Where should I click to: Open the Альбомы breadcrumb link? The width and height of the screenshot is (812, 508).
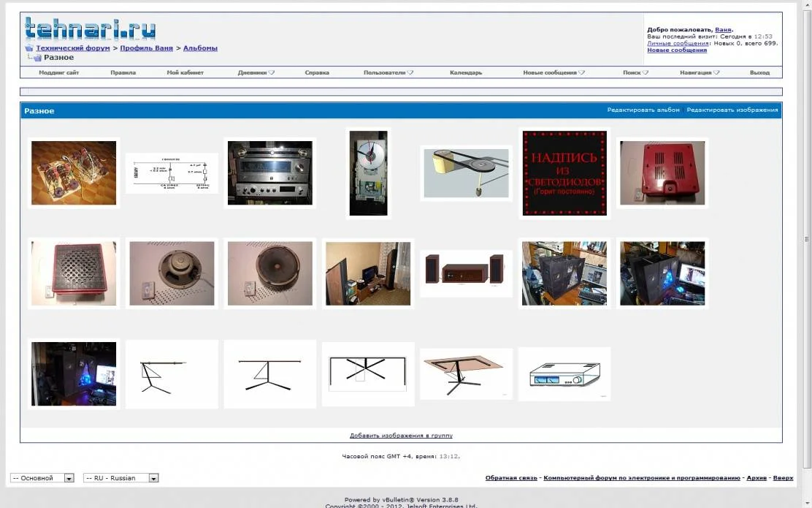tap(200, 48)
